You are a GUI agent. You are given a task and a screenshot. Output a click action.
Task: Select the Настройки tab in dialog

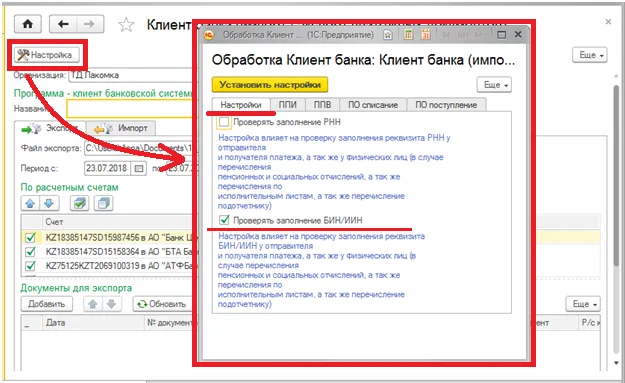[241, 105]
